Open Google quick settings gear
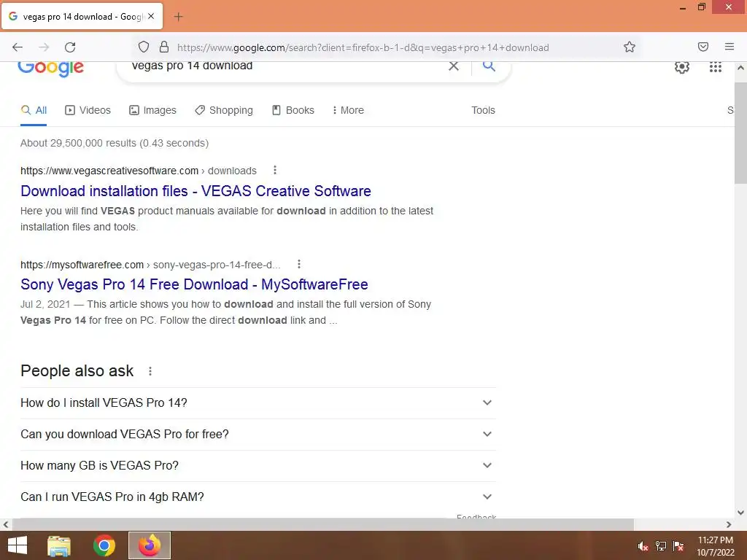 [682, 67]
